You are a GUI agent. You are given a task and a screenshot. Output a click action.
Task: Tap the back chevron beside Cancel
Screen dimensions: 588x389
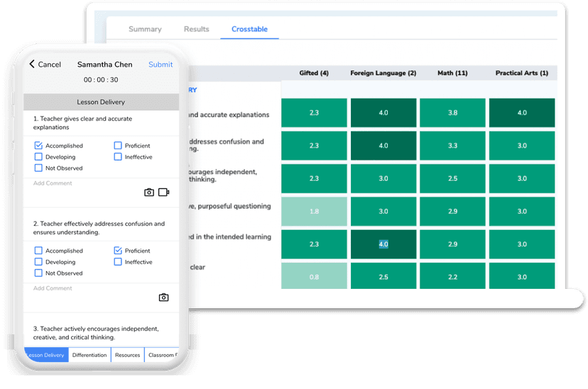(32, 65)
